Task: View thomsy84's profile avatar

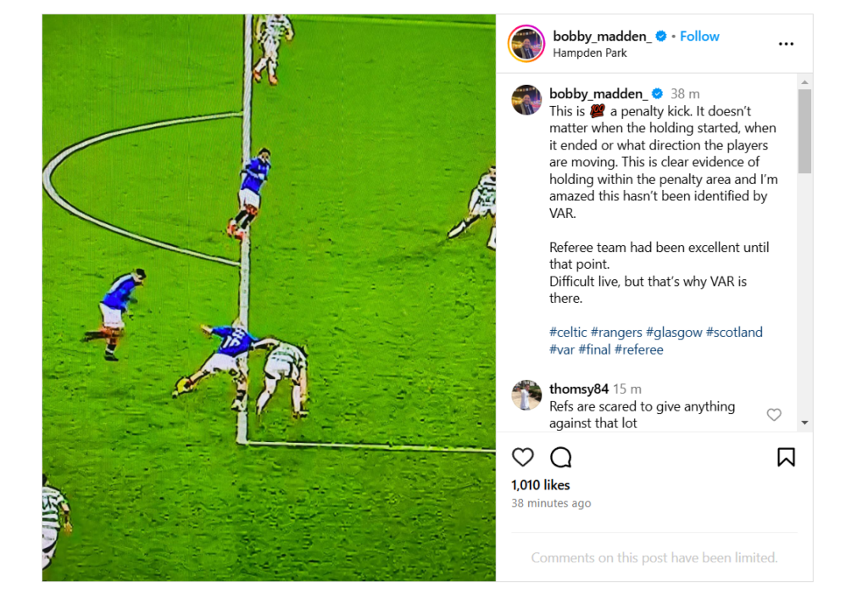Action: click(x=526, y=395)
